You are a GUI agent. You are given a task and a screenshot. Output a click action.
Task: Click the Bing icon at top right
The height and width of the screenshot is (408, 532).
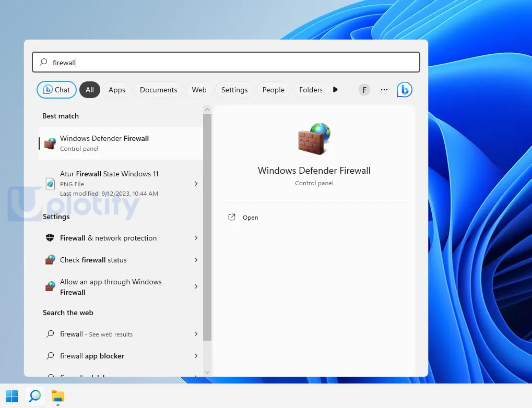pos(405,90)
